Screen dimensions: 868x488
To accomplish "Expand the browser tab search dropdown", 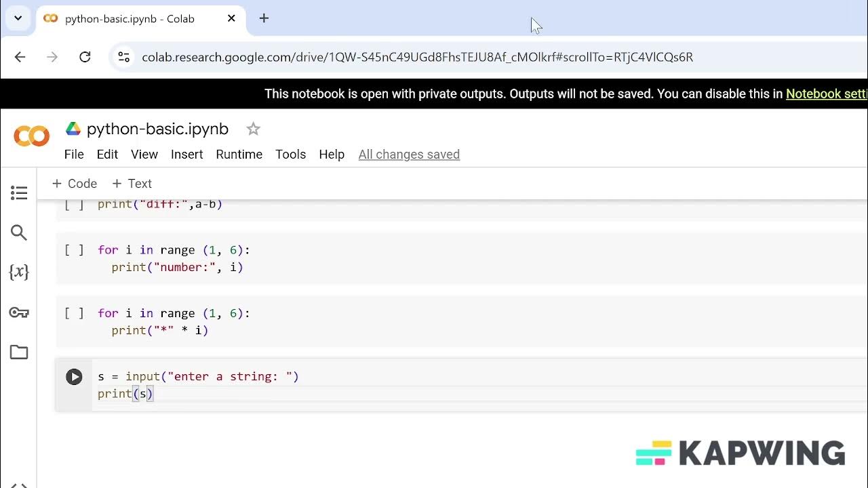I will click(18, 18).
